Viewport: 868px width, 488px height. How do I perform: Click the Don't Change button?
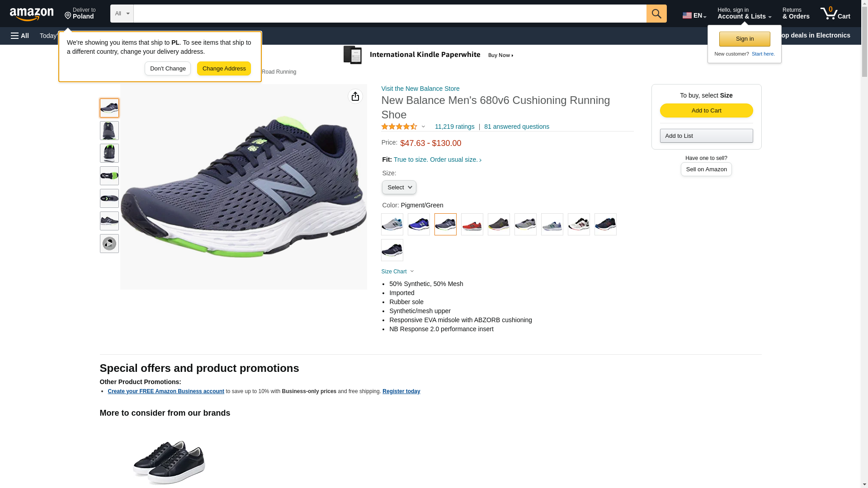(x=168, y=69)
